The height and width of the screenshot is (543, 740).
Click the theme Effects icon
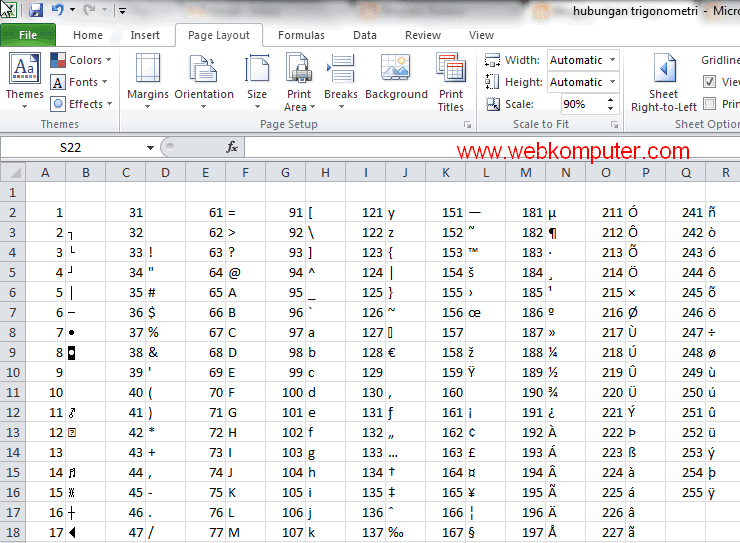click(x=58, y=104)
